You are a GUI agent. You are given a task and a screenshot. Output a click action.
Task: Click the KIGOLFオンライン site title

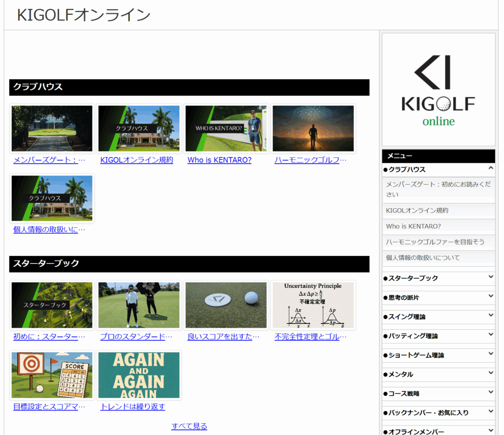(x=84, y=15)
